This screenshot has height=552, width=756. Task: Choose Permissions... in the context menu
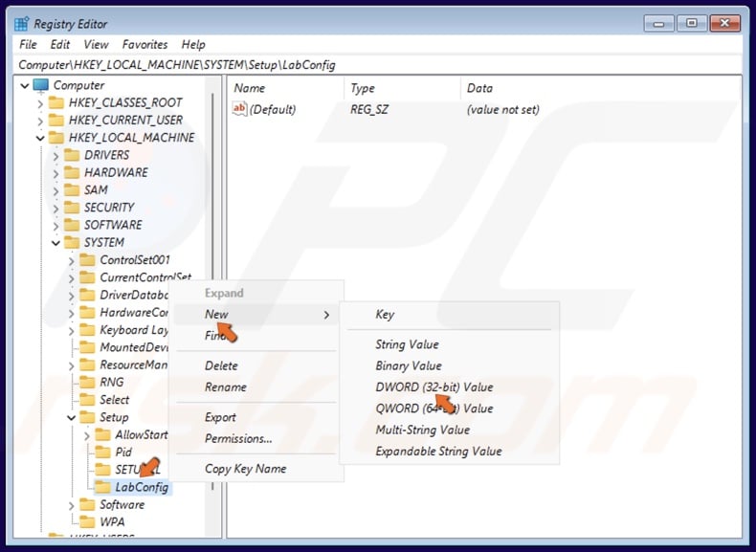(257, 438)
